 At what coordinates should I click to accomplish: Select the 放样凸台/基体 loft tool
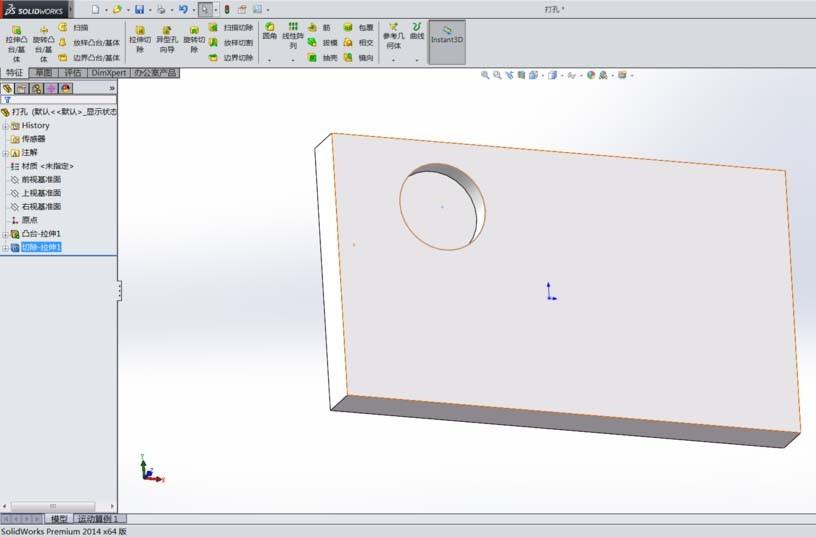[x=89, y=42]
